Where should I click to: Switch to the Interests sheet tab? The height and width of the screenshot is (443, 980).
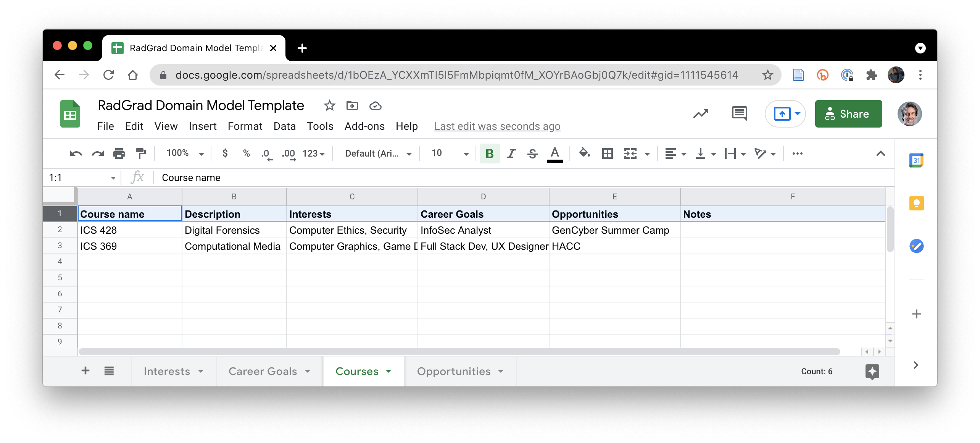pyautogui.click(x=174, y=371)
